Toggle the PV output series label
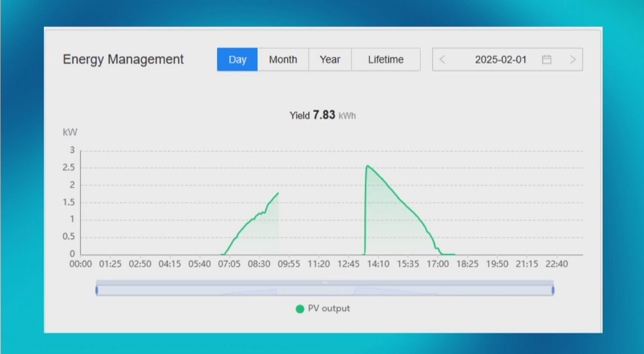This screenshot has height=354, width=644. point(329,309)
